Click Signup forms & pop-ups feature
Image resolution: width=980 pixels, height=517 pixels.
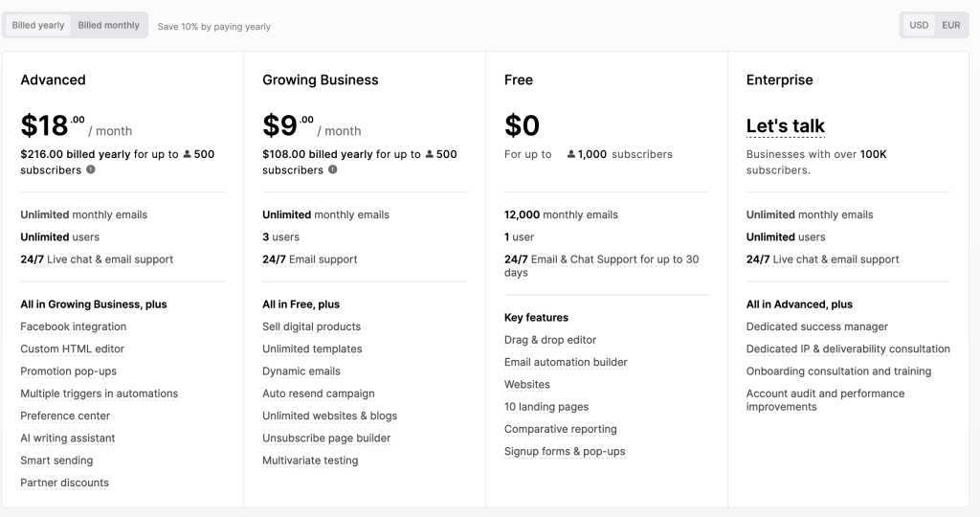click(565, 451)
